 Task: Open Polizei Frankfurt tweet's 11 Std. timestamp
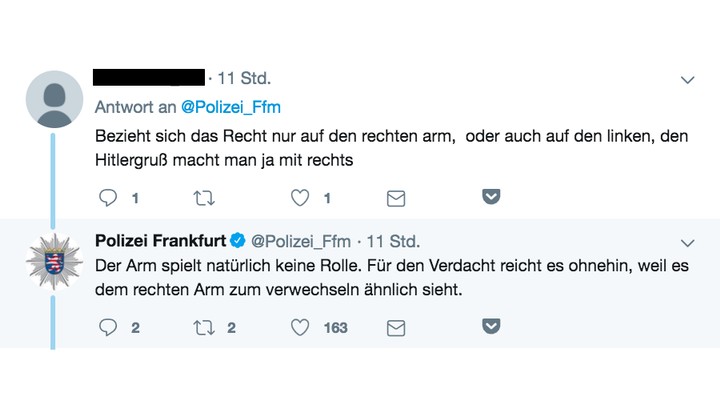(x=393, y=241)
